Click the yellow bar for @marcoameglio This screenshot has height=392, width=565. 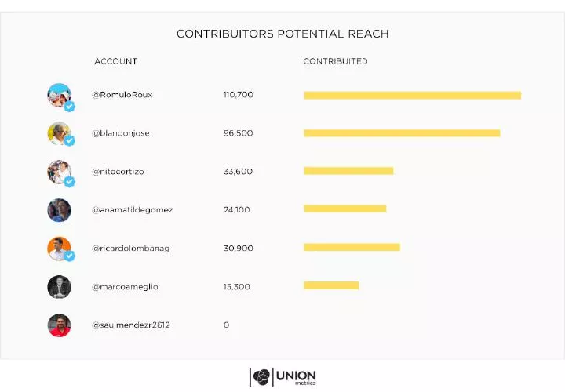pos(331,285)
